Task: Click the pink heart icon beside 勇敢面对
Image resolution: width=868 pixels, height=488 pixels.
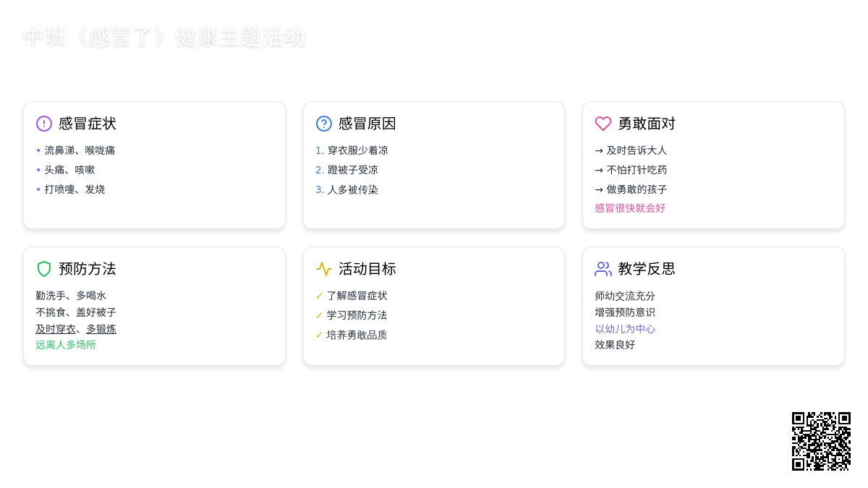Action: coord(603,124)
